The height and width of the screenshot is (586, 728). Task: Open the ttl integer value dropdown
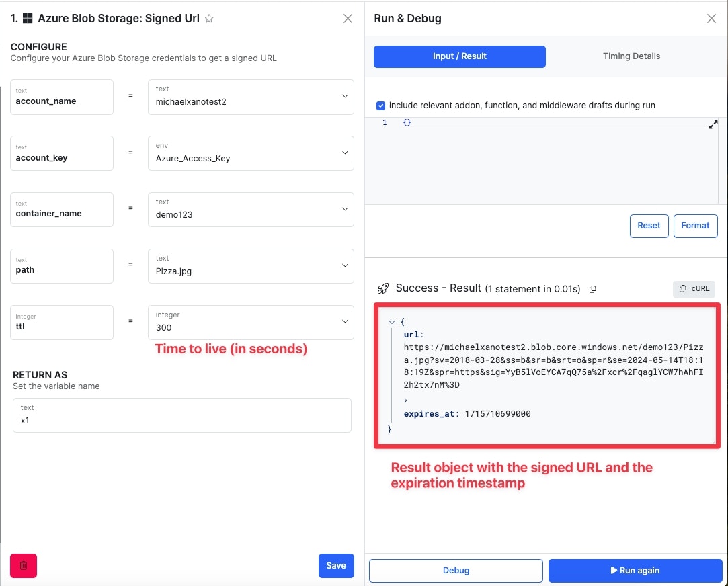tap(345, 322)
